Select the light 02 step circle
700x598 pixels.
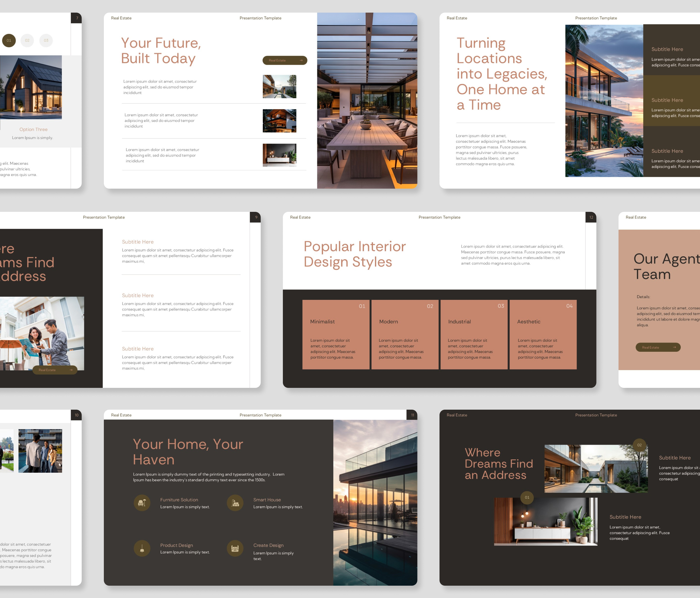(27, 40)
